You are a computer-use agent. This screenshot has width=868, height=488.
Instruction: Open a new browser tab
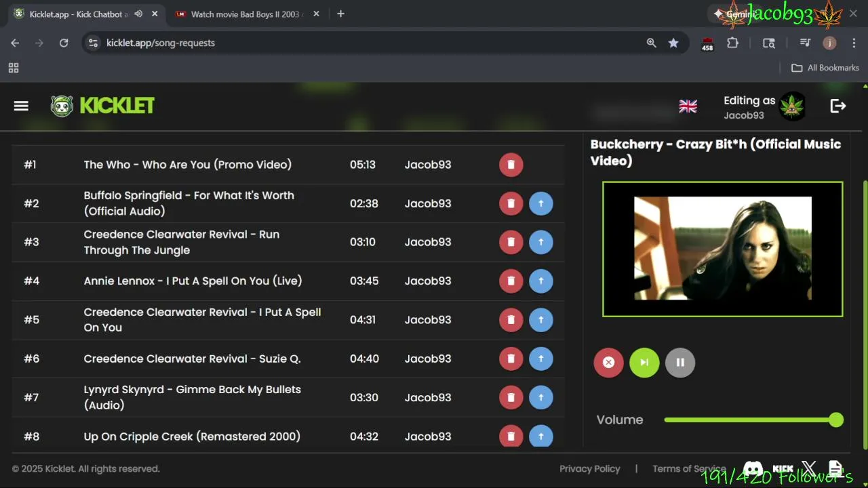click(340, 14)
